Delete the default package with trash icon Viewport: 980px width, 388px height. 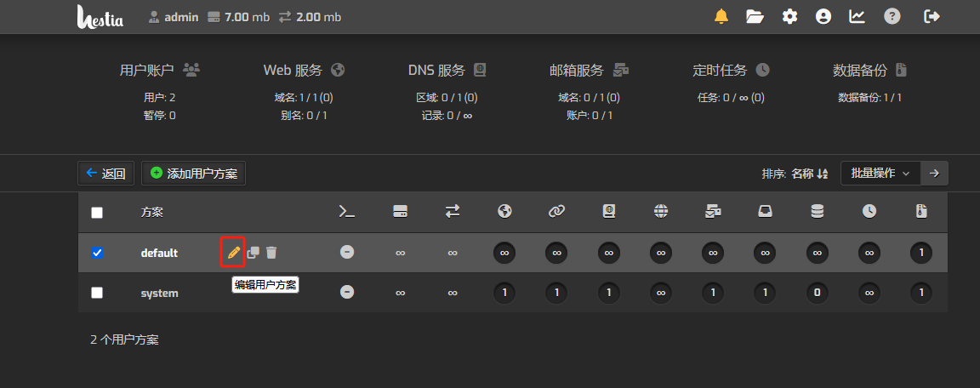click(x=271, y=253)
